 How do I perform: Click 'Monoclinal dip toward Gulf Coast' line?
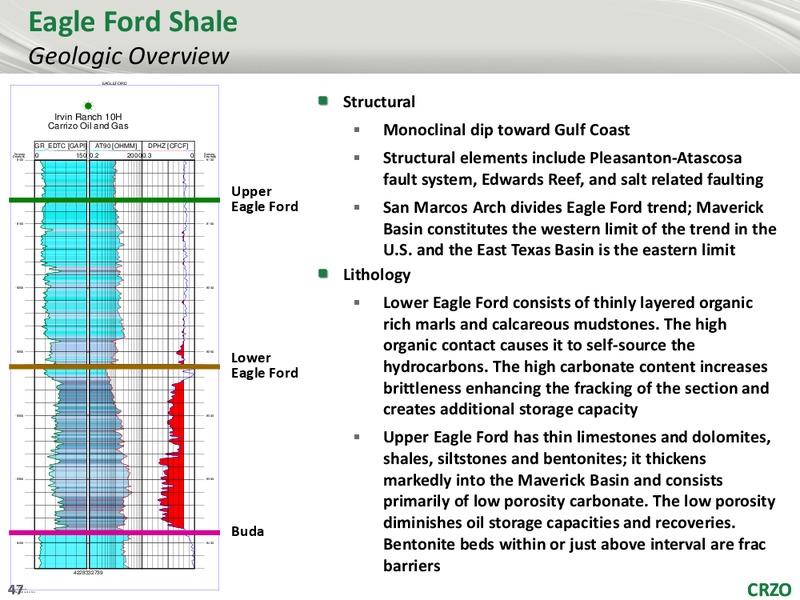point(507,130)
